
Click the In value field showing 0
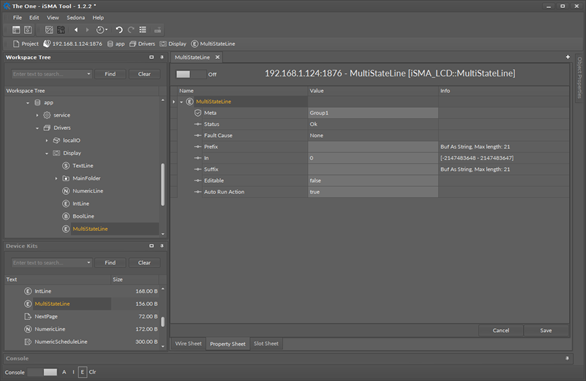pos(373,158)
